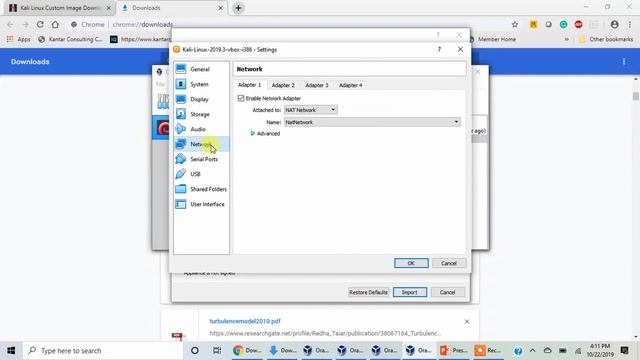Open Windows notification center icon
This screenshot has height=360, width=640.
pyautogui.click(x=624, y=351)
